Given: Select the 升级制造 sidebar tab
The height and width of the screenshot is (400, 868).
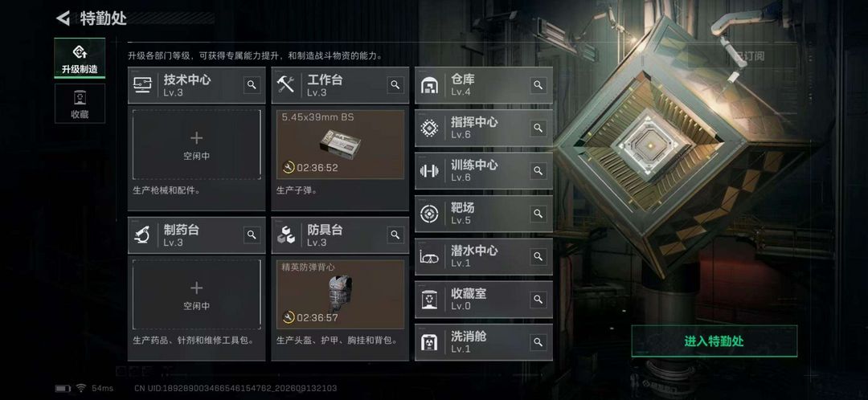Looking at the screenshot, I should coord(80,58).
